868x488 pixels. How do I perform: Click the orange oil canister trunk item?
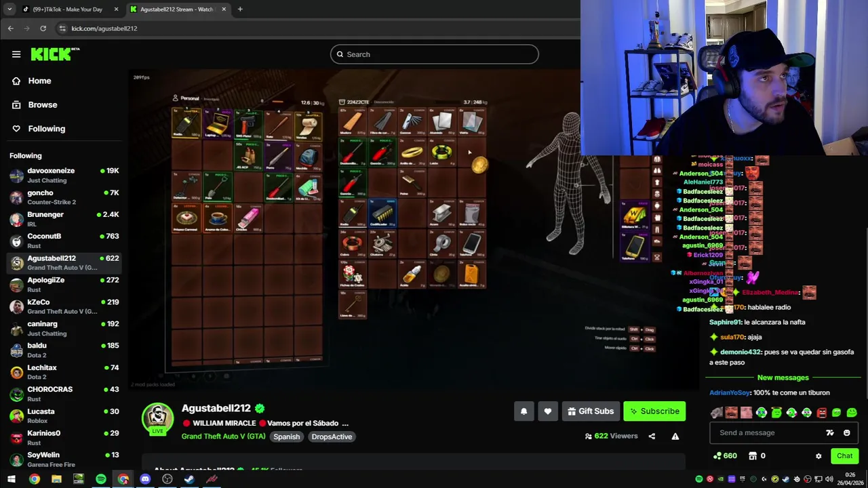[x=471, y=274]
